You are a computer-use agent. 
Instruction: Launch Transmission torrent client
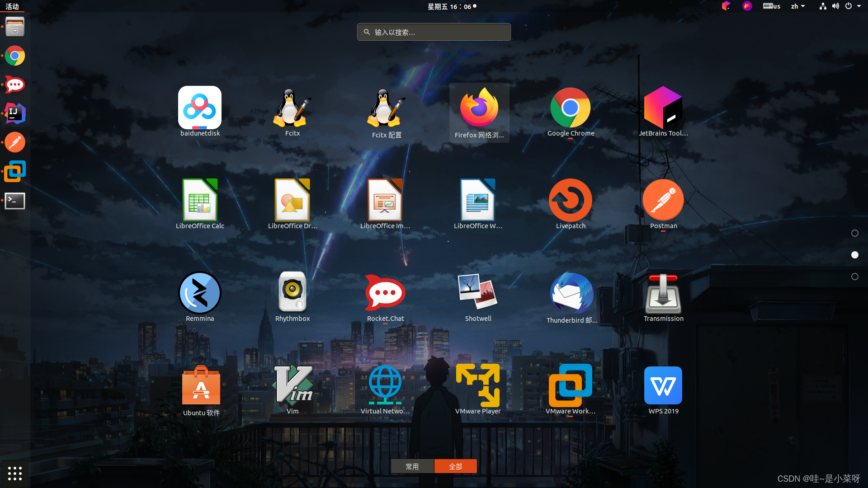tap(663, 293)
